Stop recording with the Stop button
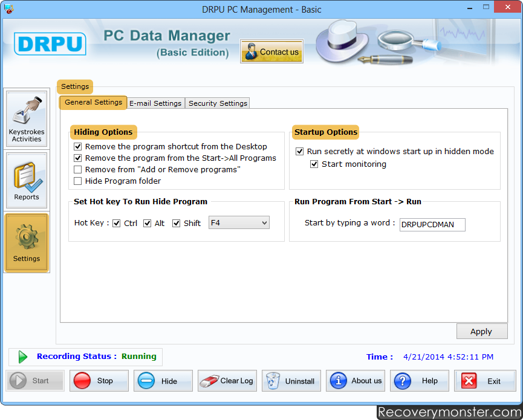The image size is (523, 420). click(x=99, y=381)
